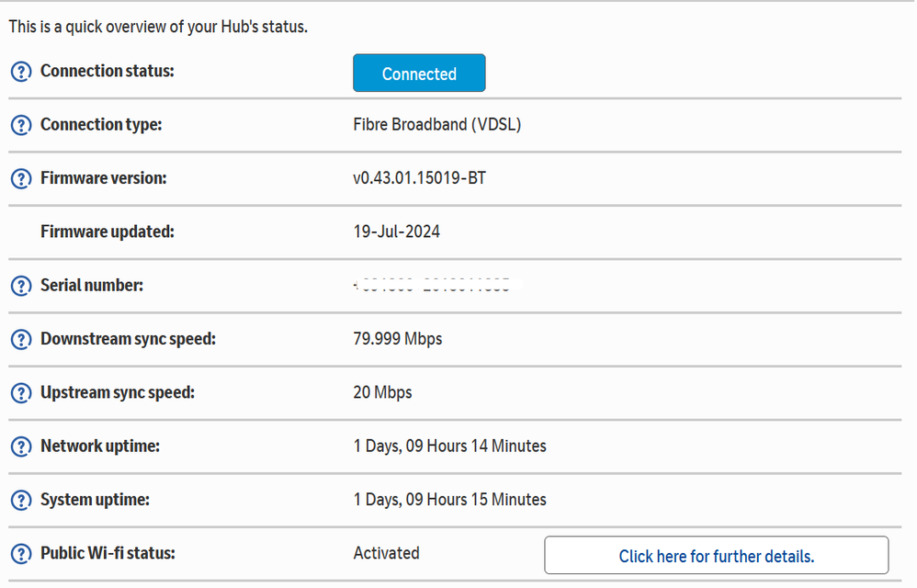
Task: Click the Fibre Broadband (VDSL) text
Action: 436,125
